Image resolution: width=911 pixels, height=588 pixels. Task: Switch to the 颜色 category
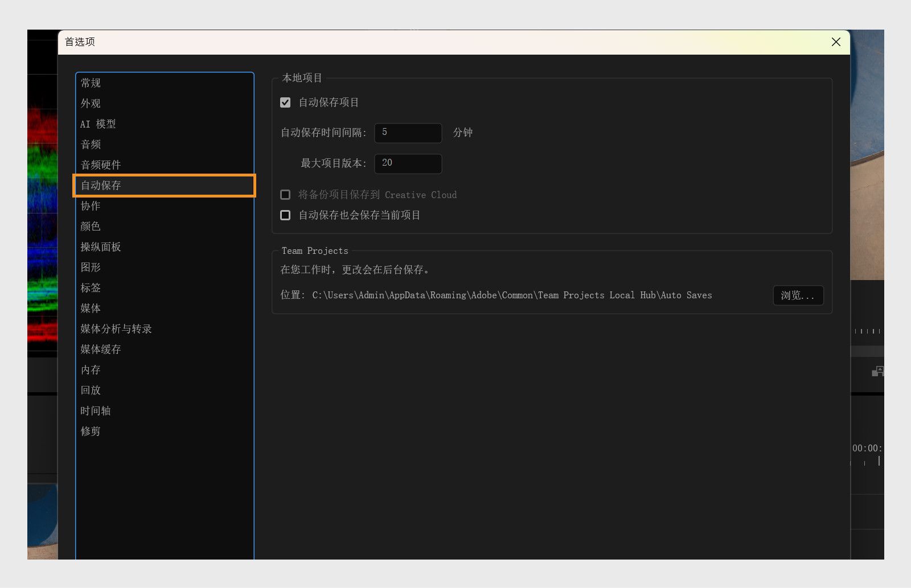pyautogui.click(x=165, y=227)
